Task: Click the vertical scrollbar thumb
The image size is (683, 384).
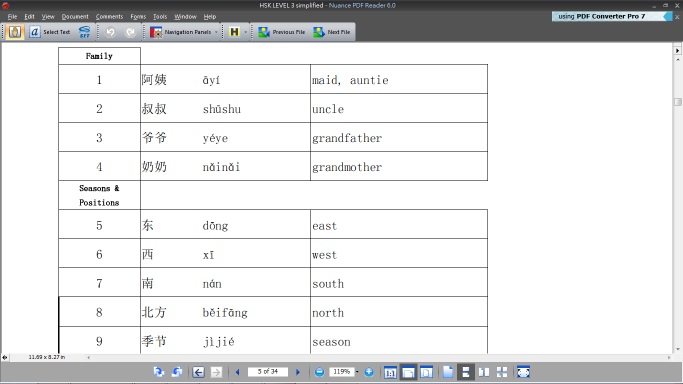Action: [677, 101]
